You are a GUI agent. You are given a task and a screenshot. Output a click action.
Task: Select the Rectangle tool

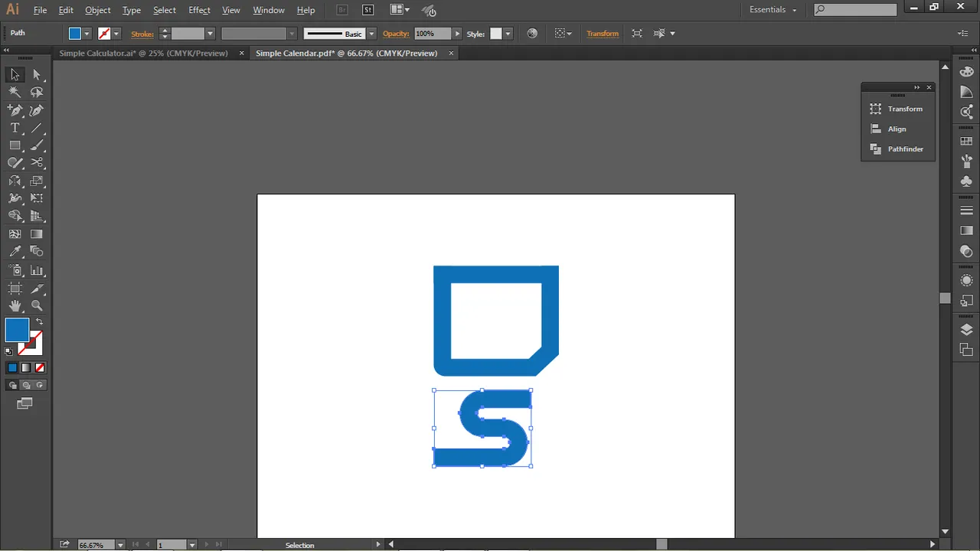coord(15,145)
